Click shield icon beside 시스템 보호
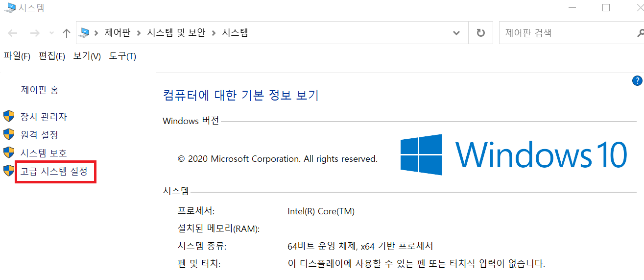Viewport: 644px width, 280px height. 9,153
